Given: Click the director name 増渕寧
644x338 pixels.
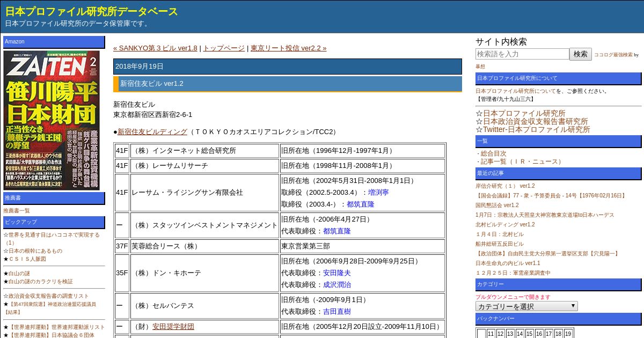Looking at the screenshot, I should (x=378, y=192).
